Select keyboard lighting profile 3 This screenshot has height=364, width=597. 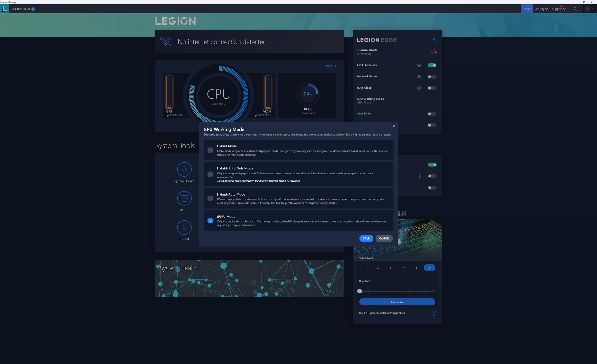click(391, 268)
